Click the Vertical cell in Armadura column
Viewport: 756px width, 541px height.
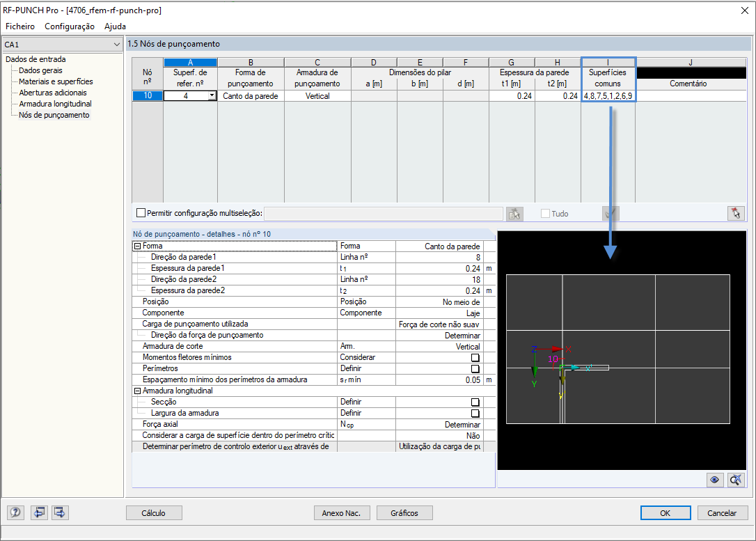click(x=317, y=96)
